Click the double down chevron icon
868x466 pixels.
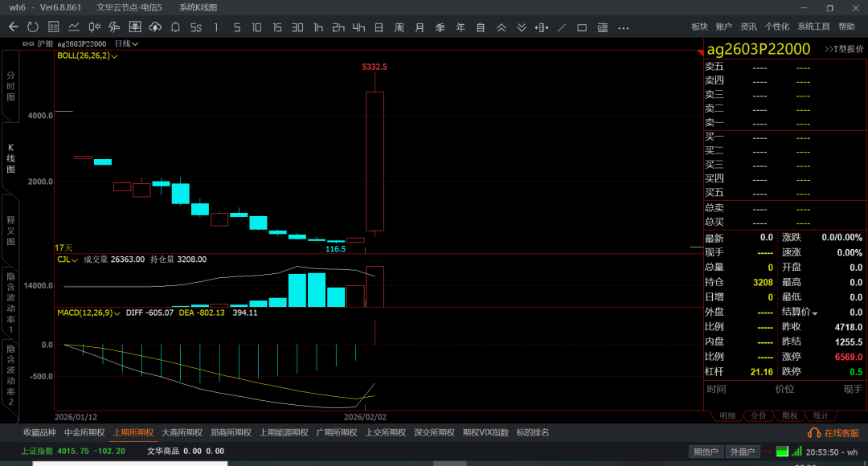(x=522, y=27)
